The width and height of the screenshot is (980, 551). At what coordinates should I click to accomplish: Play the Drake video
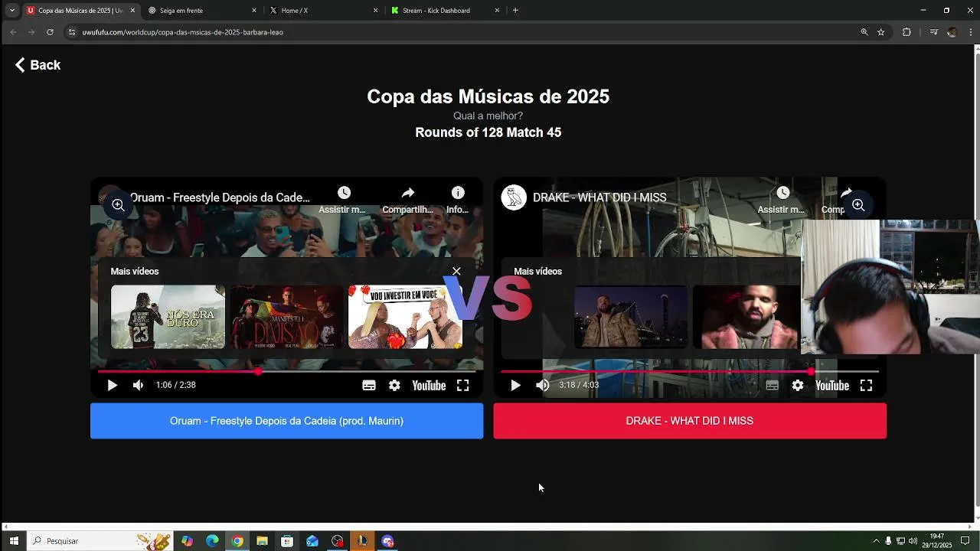(x=515, y=386)
